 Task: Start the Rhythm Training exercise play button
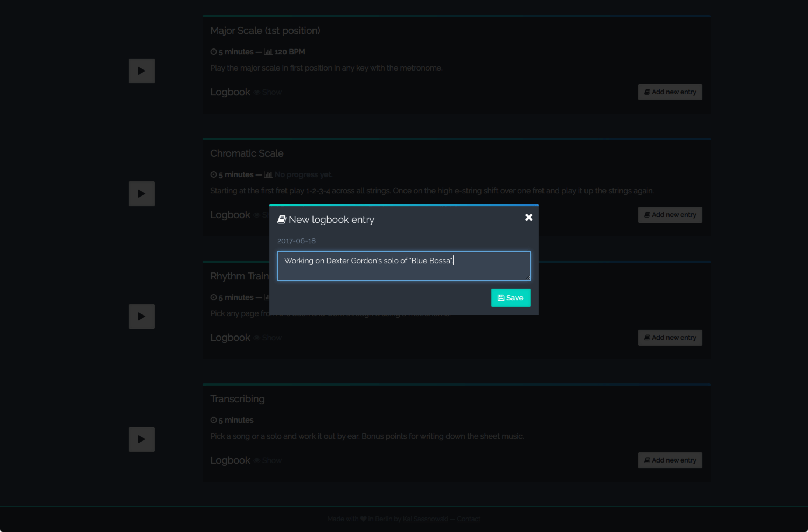[x=142, y=317]
